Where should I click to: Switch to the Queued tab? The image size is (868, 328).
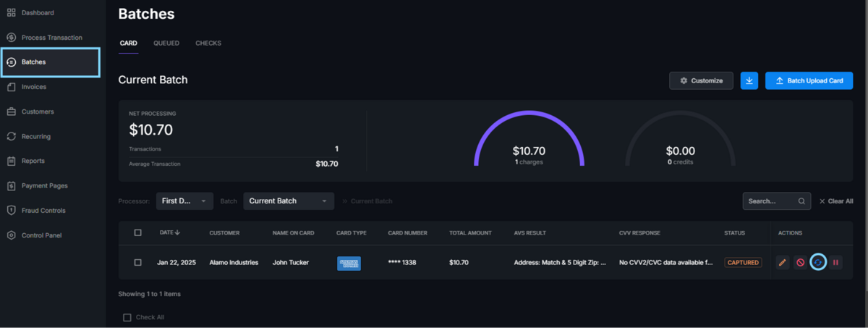pos(166,43)
